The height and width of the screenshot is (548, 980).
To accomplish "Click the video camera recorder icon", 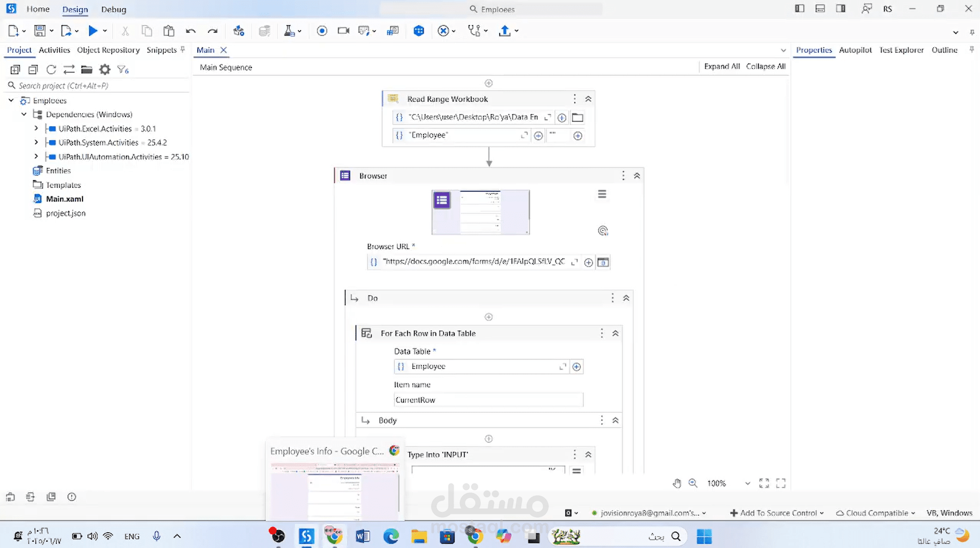I will [344, 31].
